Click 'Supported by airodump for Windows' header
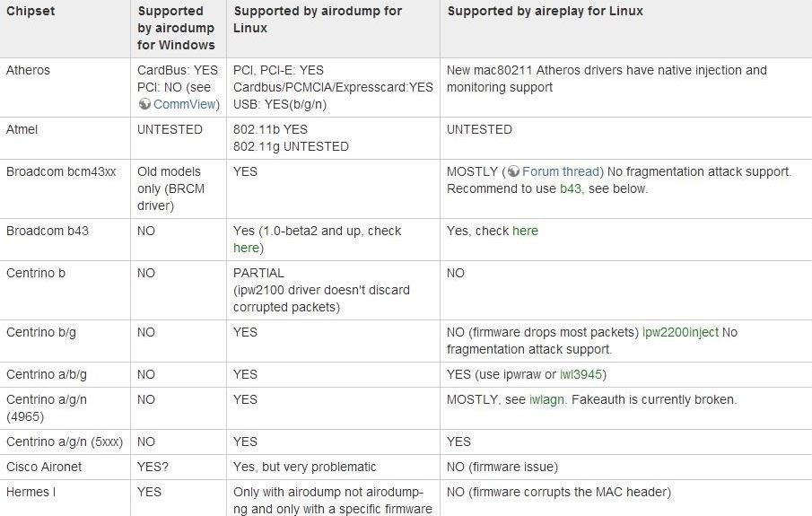 pyautogui.click(x=176, y=28)
